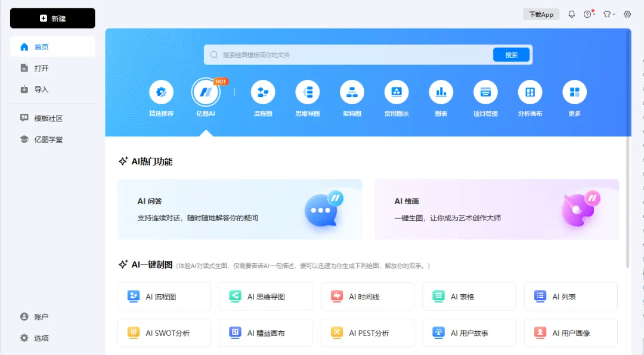Click the AI 用户故事 icon

coord(438,332)
